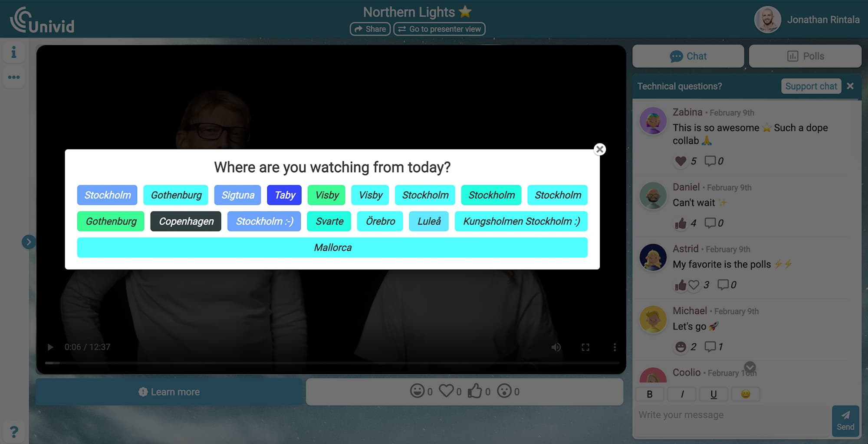Open video more options menu
The image size is (868, 444).
614,347
